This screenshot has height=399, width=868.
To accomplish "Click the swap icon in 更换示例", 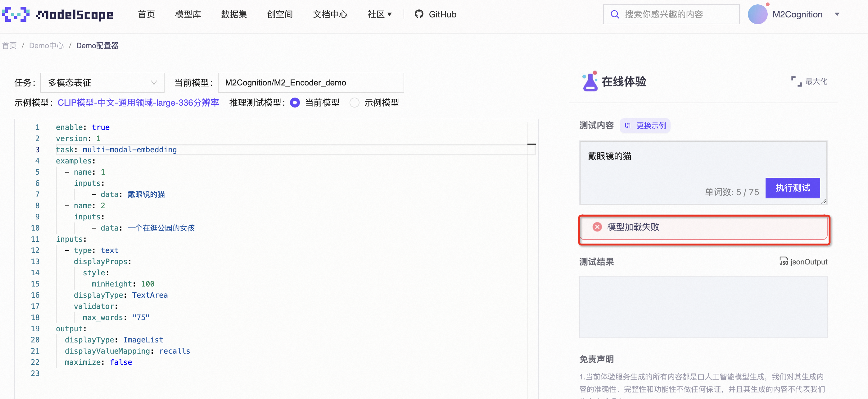I will coord(627,126).
